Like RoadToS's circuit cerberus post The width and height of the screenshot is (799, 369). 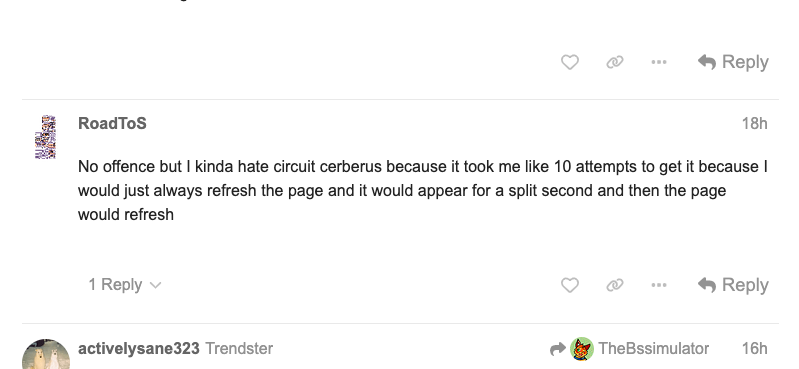pos(569,285)
